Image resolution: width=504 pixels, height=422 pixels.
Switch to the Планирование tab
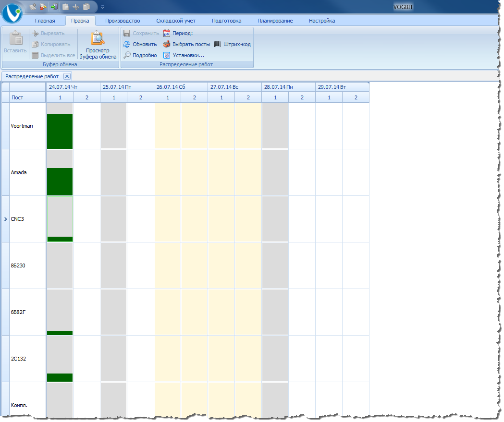(x=275, y=21)
